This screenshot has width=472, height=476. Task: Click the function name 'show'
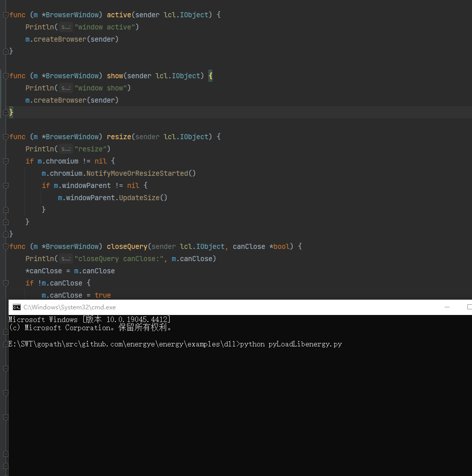point(115,76)
